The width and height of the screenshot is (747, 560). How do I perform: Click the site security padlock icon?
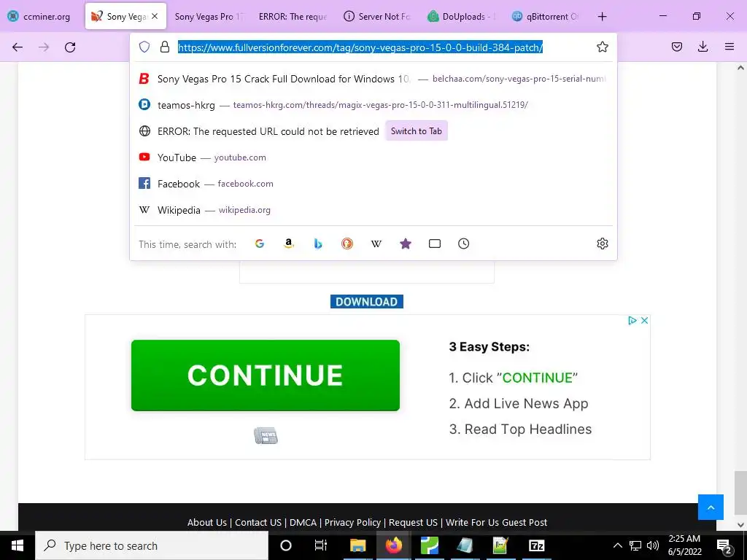click(x=165, y=47)
